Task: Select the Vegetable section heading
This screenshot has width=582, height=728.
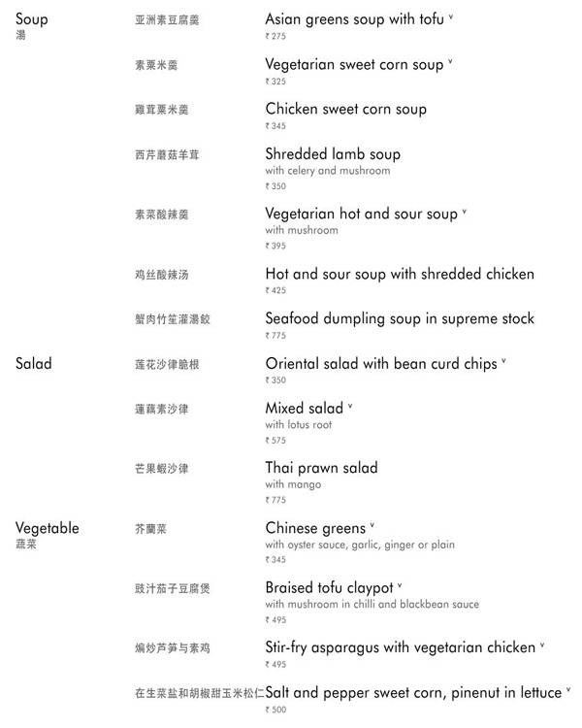Action: click(x=48, y=528)
